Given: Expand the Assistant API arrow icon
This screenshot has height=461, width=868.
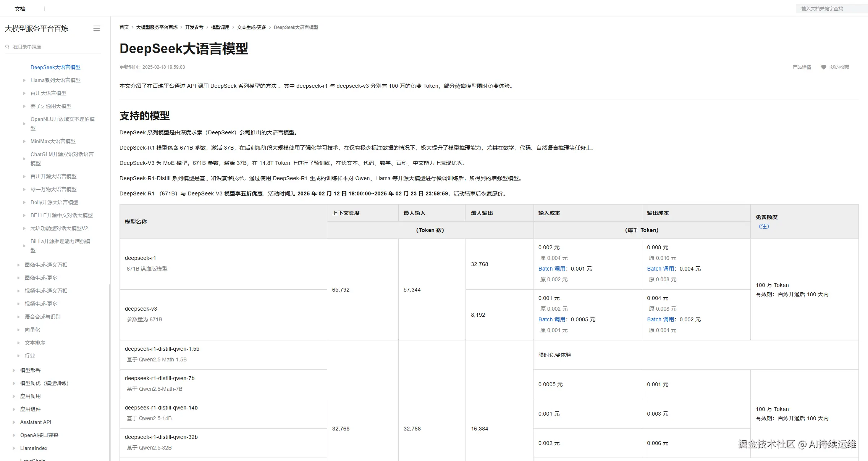Looking at the screenshot, I should 14,422.
